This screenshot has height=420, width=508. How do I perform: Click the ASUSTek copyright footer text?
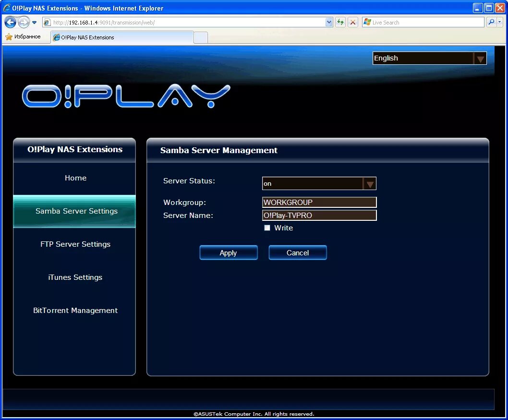click(x=254, y=414)
